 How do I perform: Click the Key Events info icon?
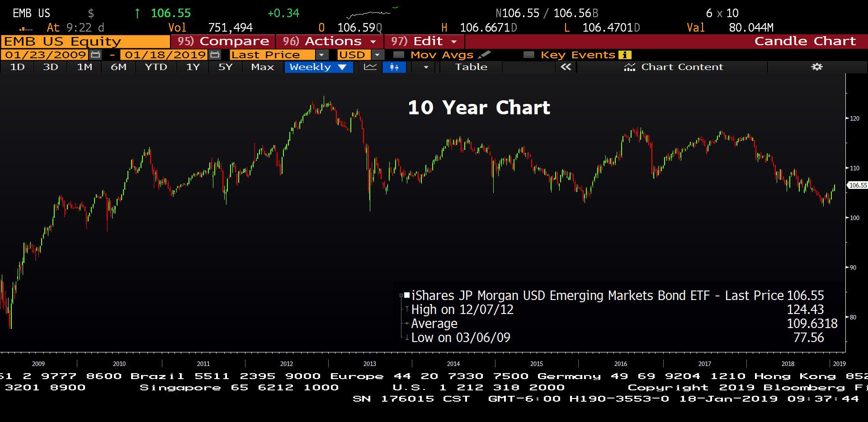[x=625, y=55]
